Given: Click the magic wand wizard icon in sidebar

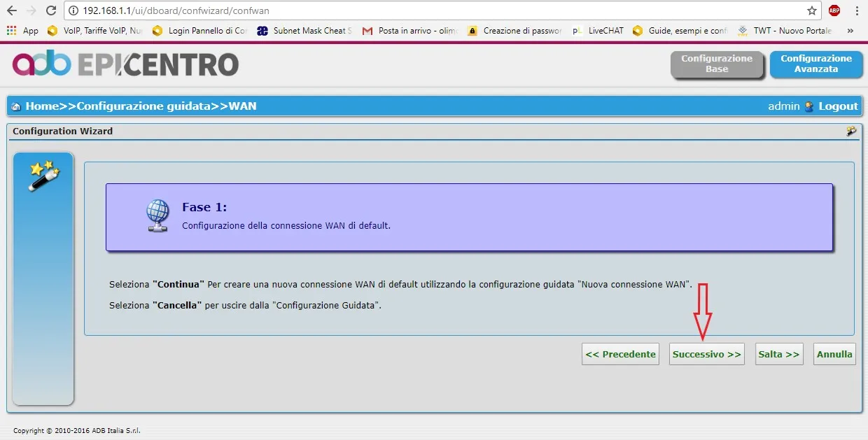Looking at the screenshot, I should click(x=43, y=175).
